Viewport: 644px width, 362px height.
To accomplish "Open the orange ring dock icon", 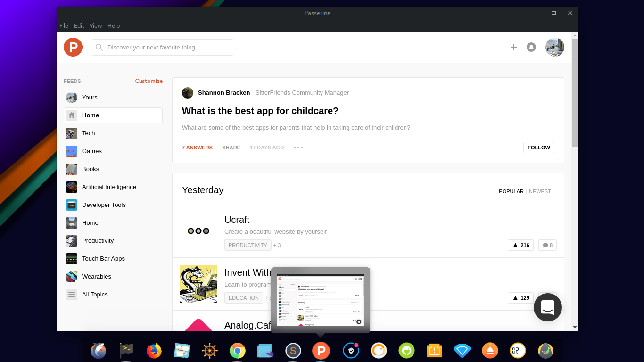I will pos(379,351).
